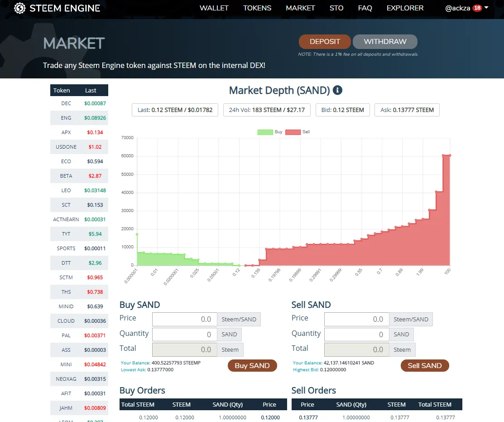Click the 24h Vol stat box
The height and width of the screenshot is (422, 504).
(x=267, y=110)
